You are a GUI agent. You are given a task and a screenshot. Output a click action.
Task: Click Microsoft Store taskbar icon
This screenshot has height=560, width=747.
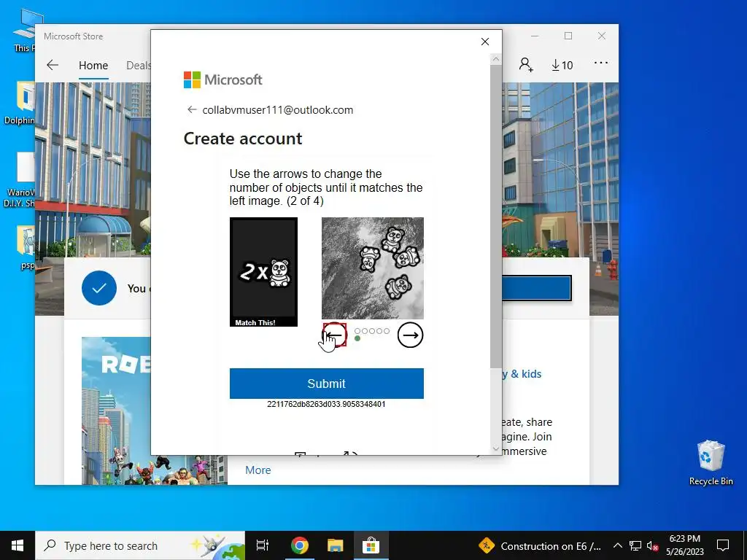(371, 545)
